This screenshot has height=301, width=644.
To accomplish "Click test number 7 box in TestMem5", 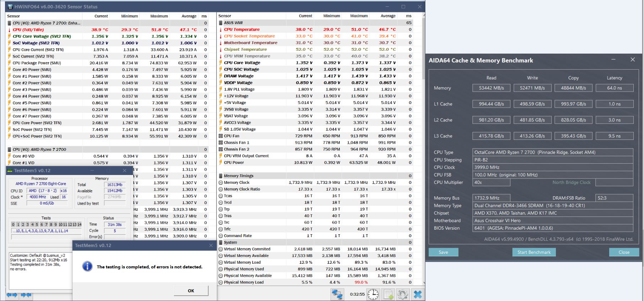I will pos(46,224).
